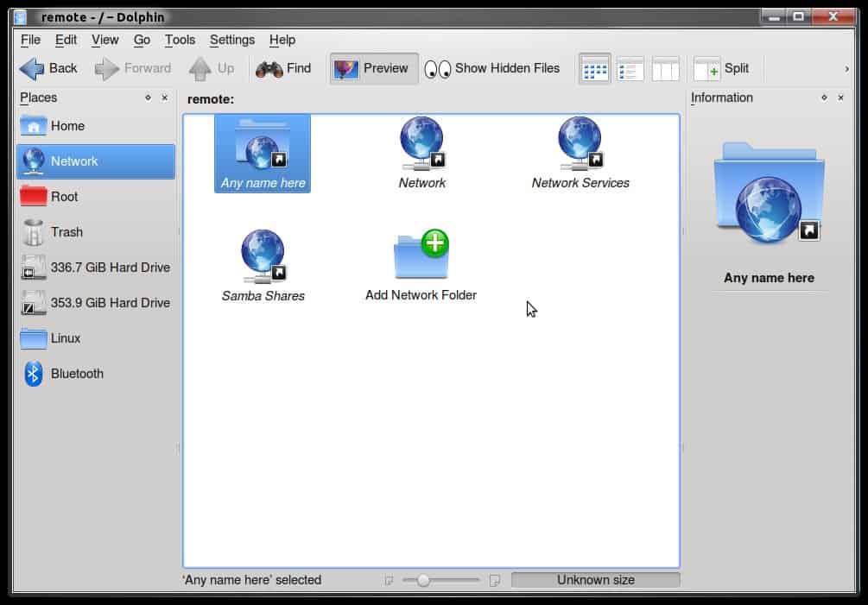Open the 336.7 GiB Hard Drive
The width and height of the screenshot is (868, 605).
[96, 268]
